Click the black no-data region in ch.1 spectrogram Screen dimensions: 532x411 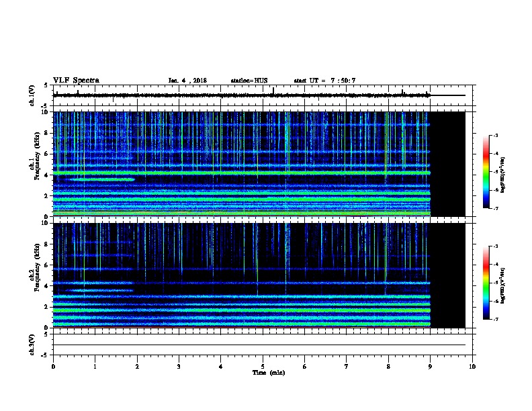click(448, 164)
